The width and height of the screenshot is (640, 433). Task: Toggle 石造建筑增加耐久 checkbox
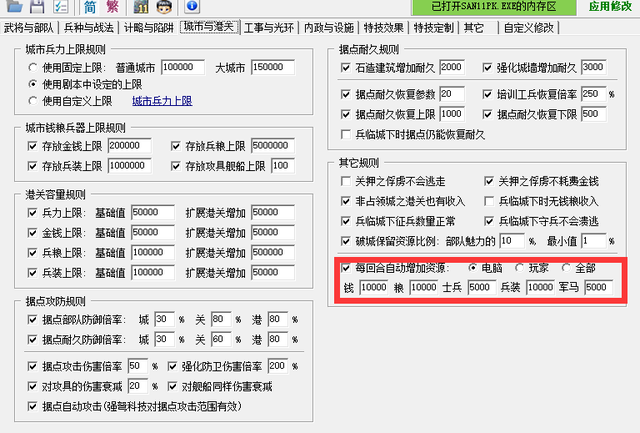tap(345, 67)
